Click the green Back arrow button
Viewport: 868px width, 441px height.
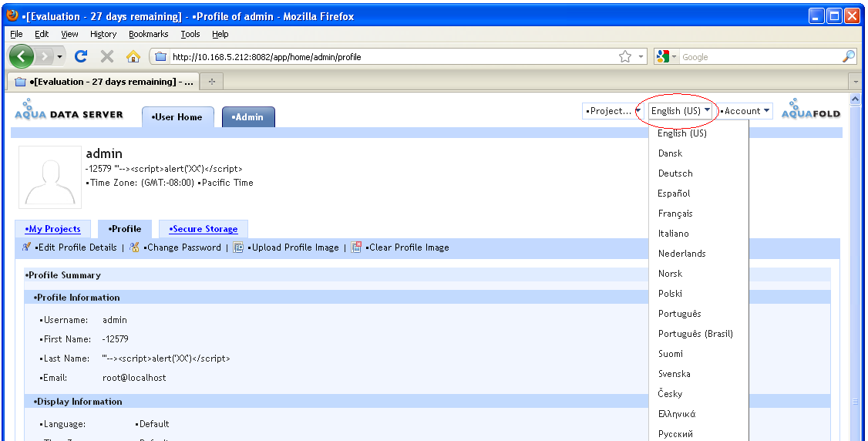[22, 56]
